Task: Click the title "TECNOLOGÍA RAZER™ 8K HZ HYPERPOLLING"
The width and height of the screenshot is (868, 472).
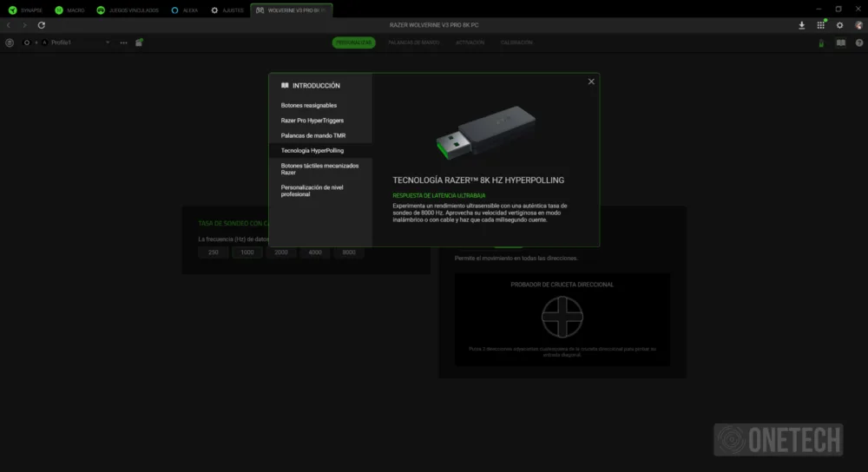Action: tap(478, 180)
